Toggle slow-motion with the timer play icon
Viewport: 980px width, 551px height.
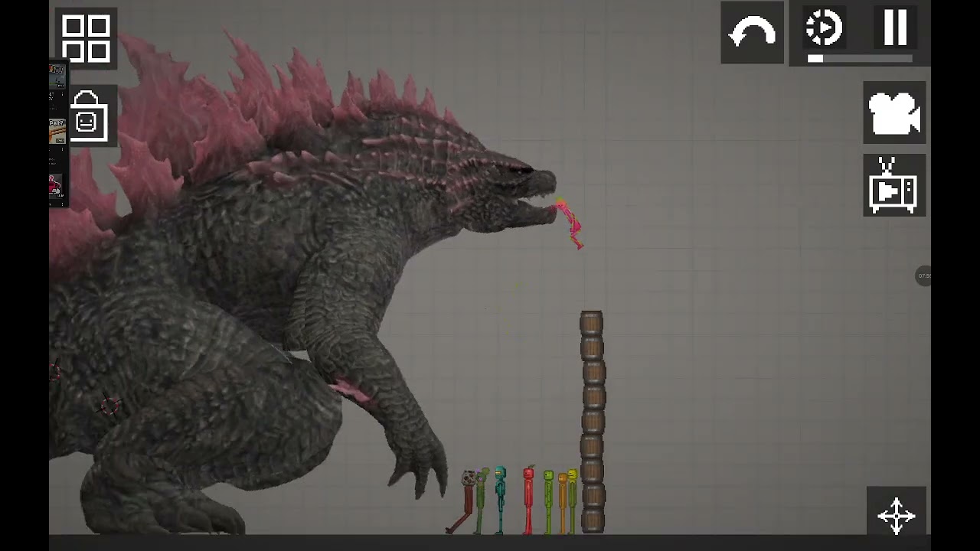pos(825,28)
